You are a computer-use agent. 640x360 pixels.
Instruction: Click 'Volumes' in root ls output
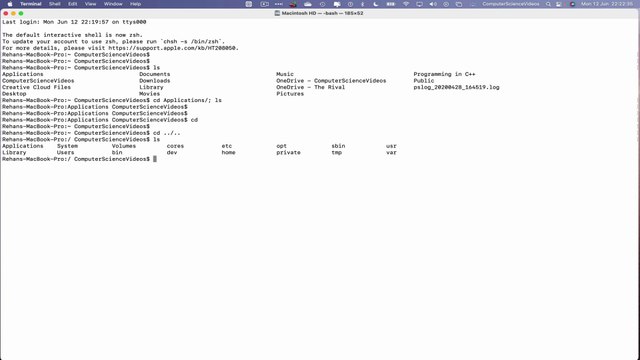[124, 146]
